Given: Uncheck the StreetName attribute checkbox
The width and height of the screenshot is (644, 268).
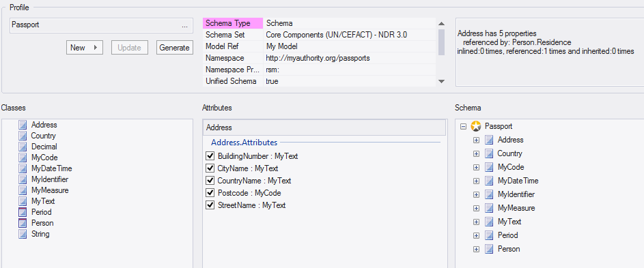Looking at the screenshot, I should pos(210,205).
